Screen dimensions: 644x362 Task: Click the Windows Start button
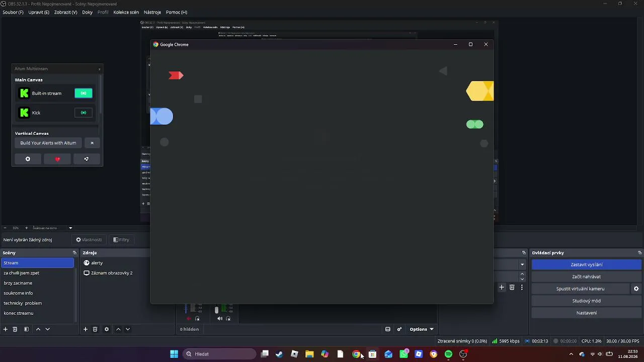[174, 354]
